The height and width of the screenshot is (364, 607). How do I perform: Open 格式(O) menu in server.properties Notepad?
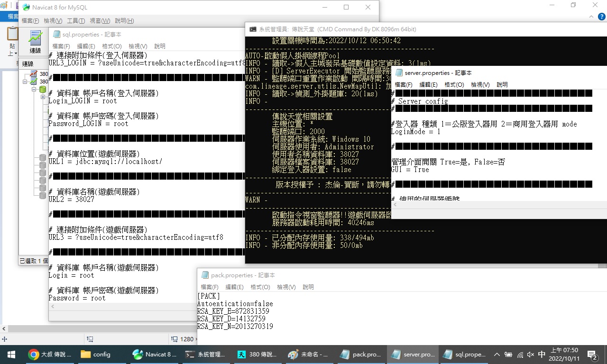(x=454, y=84)
